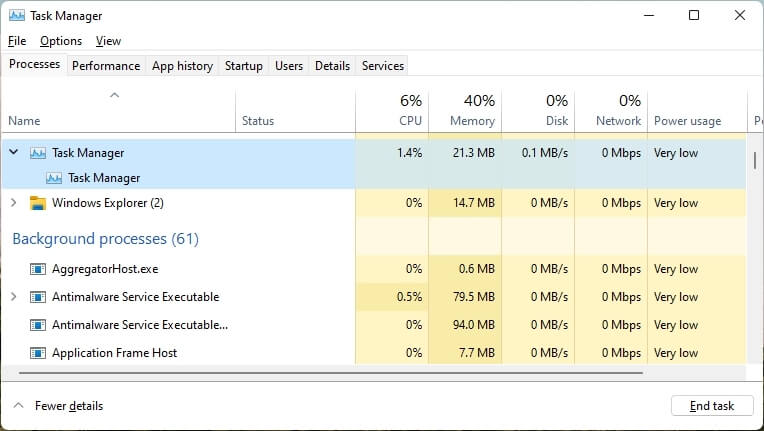This screenshot has height=431, width=764.
Task: Click the sort arrow above the Name column
Action: coord(115,95)
